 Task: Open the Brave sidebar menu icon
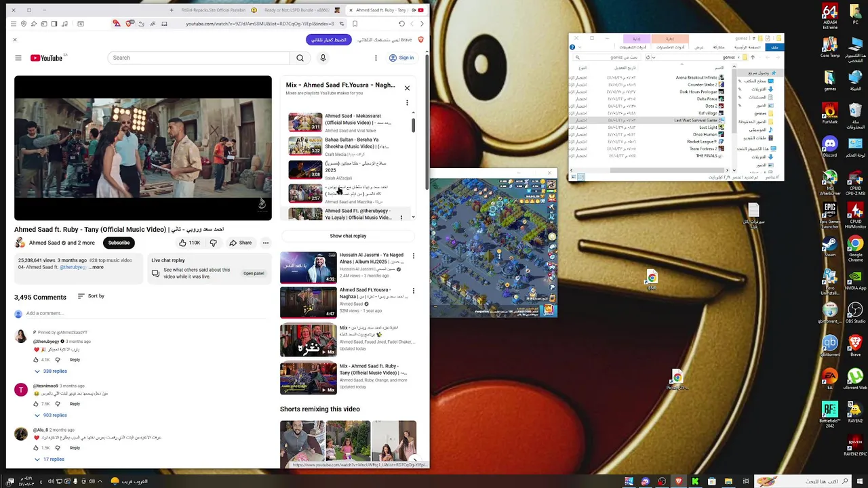point(13,24)
